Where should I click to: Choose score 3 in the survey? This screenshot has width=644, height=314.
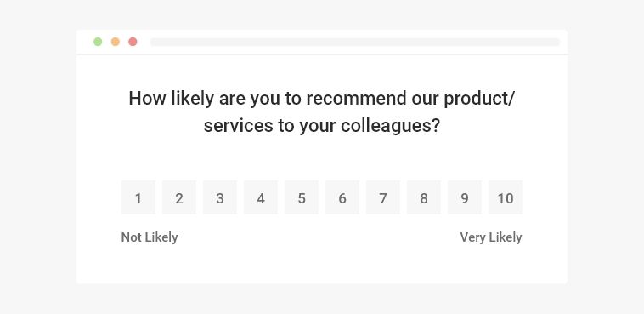(220, 197)
